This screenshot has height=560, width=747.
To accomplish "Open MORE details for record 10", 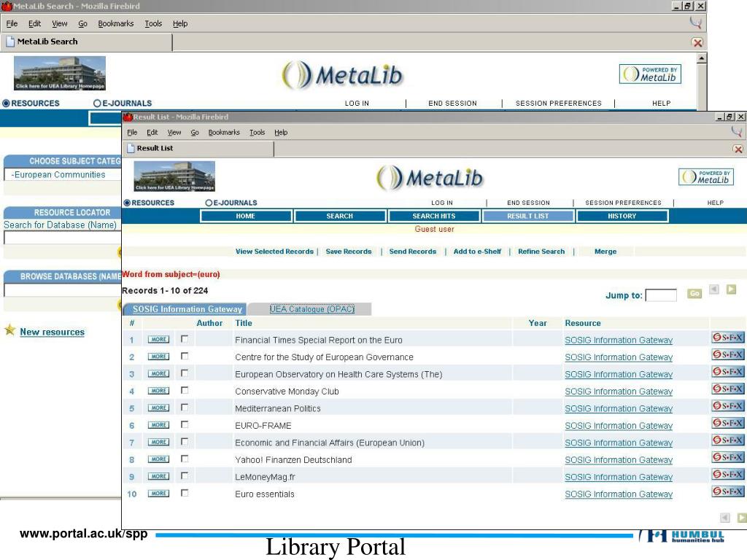I will 158,494.
